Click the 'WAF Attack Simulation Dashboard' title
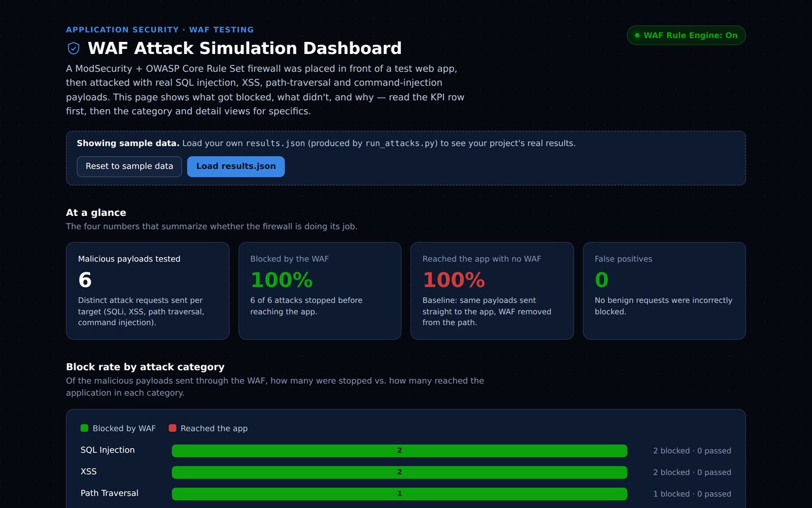812x508 pixels. [x=245, y=48]
